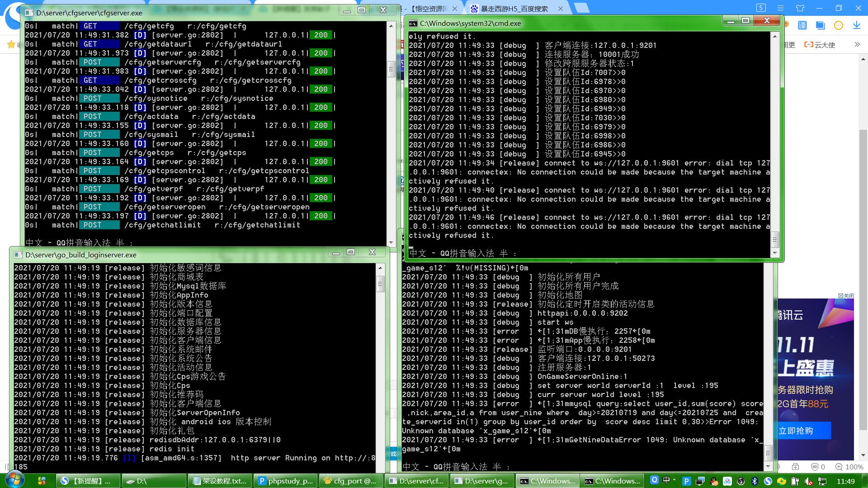Screen dimensions: 868x488
Task: Click the Bluetooth tray icon
Action: point(754,481)
